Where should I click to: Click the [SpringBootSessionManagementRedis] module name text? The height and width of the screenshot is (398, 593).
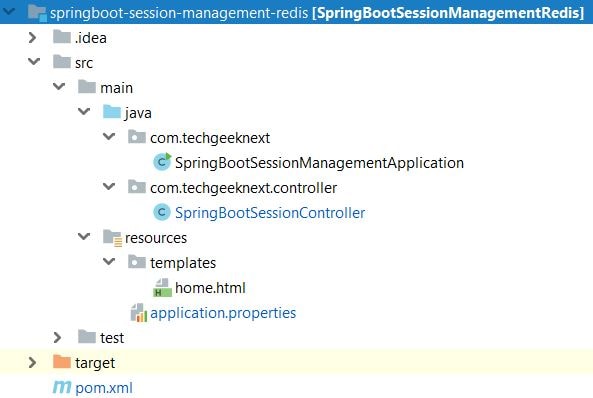pyautogui.click(x=449, y=13)
